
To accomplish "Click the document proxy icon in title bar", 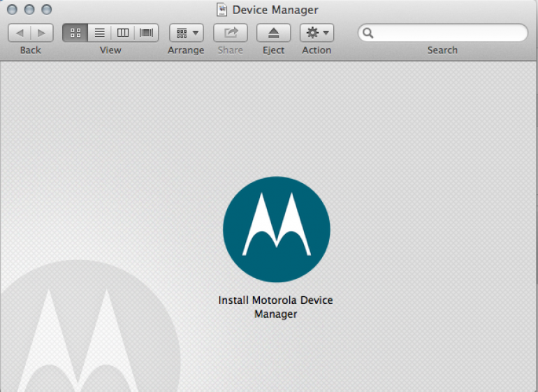I will [x=222, y=10].
